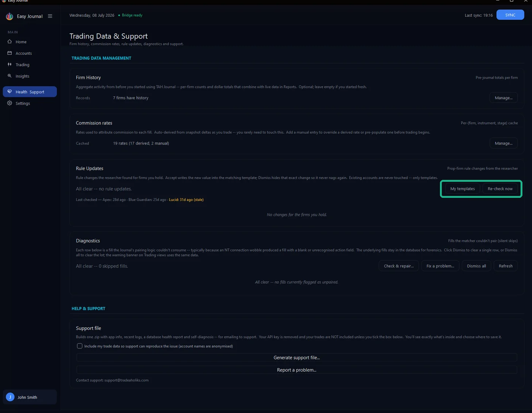This screenshot has width=532, height=413.
Task: Tick Include my trade data checkbox
Action: pos(79,346)
